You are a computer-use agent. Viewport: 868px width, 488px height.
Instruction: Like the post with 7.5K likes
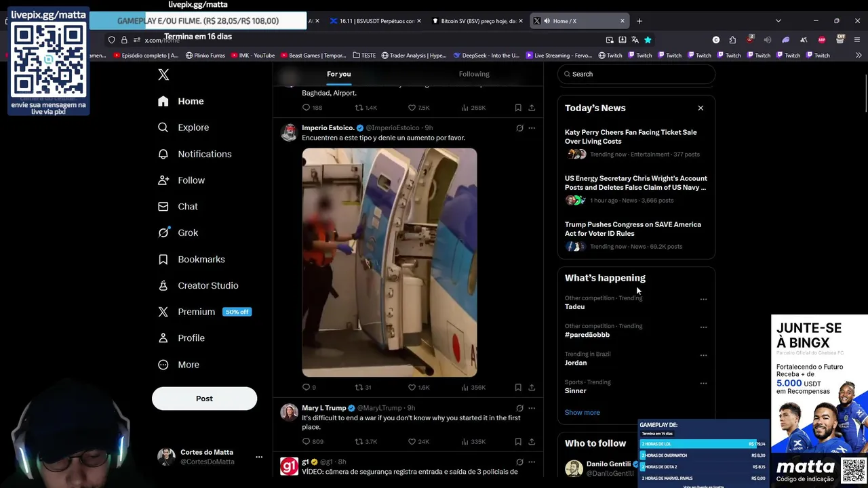pos(418,108)
